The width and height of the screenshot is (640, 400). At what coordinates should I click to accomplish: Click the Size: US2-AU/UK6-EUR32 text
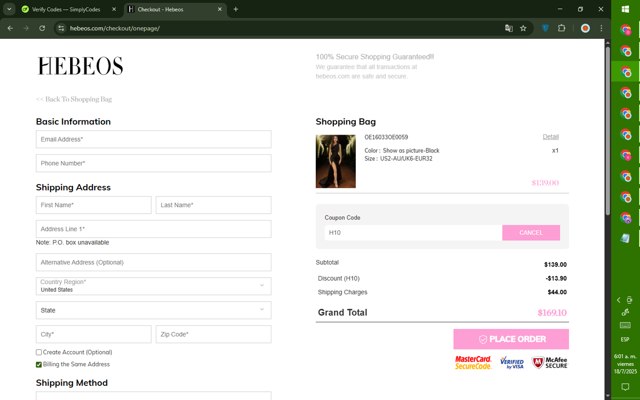[x=398, y=159]
